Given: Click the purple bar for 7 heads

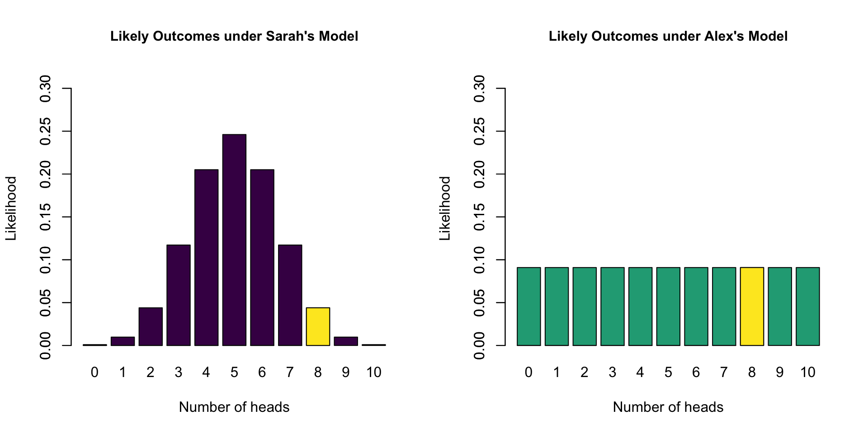Looking at the screenshot, I should [x=290, y=295].
